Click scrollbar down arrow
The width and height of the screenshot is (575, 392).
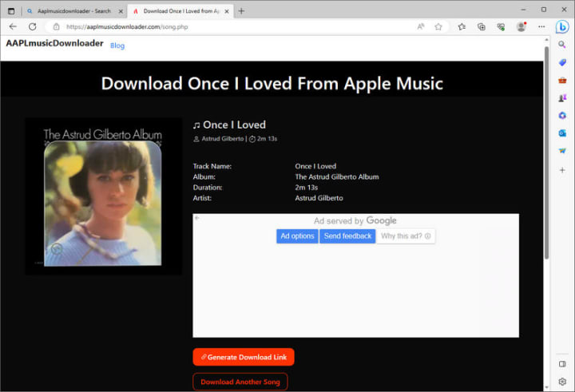pos(546,387)
